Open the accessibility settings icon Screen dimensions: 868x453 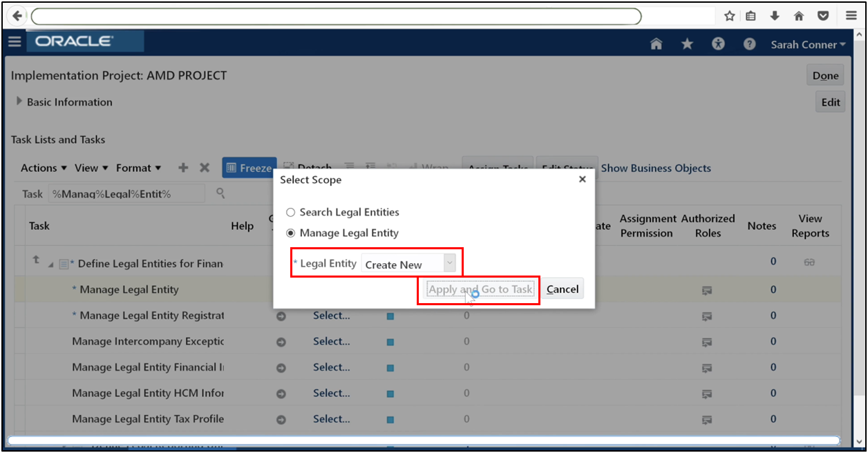click(718, 44)
